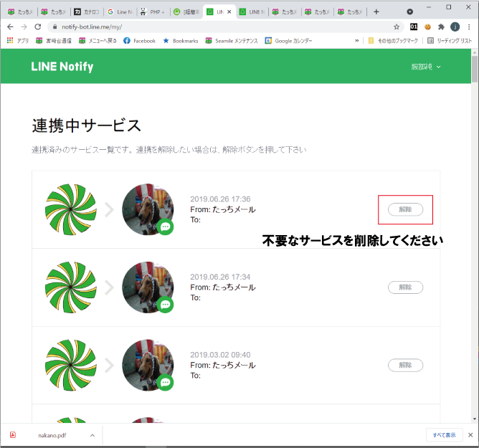Switch to the Google Line N tab
Image resolution: width=479 pixels, height=448 pixels.
(x=120, y=12)
